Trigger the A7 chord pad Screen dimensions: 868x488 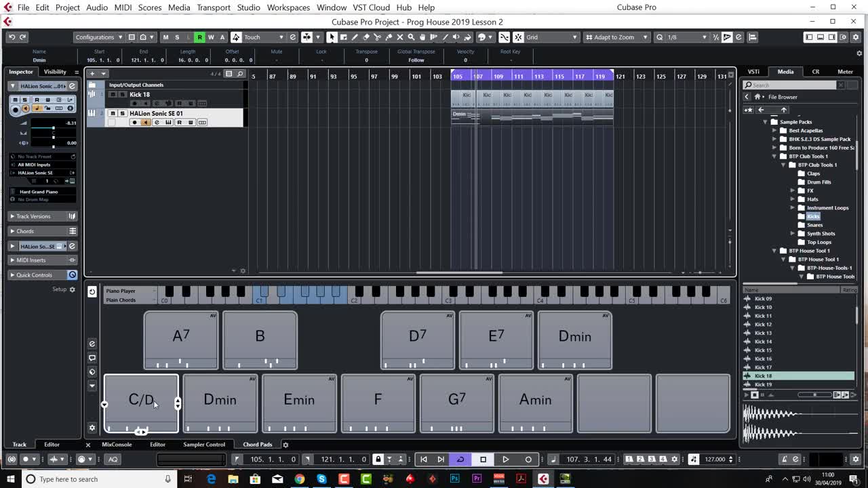click(181, 340)
